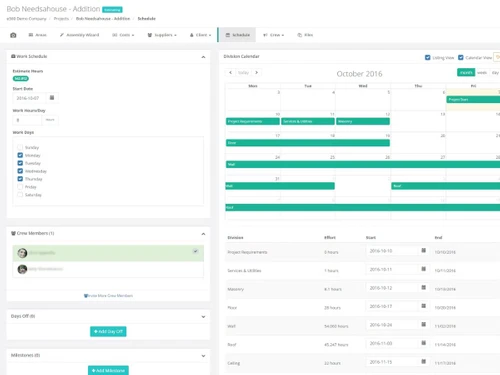Collapse the Work Schedule panel
The height and width of the screenshot is (375, 500).
click(203, 57)
